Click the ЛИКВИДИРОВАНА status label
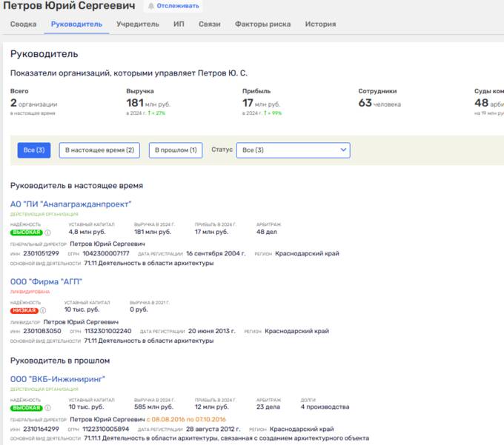Viewport: 504px width, 445px height. coord(30,292)
